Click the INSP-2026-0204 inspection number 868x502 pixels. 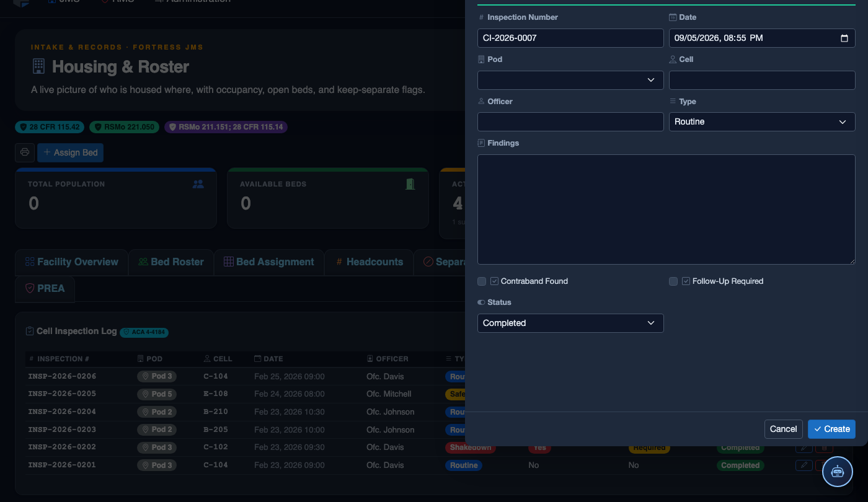(x=62, y=412)
